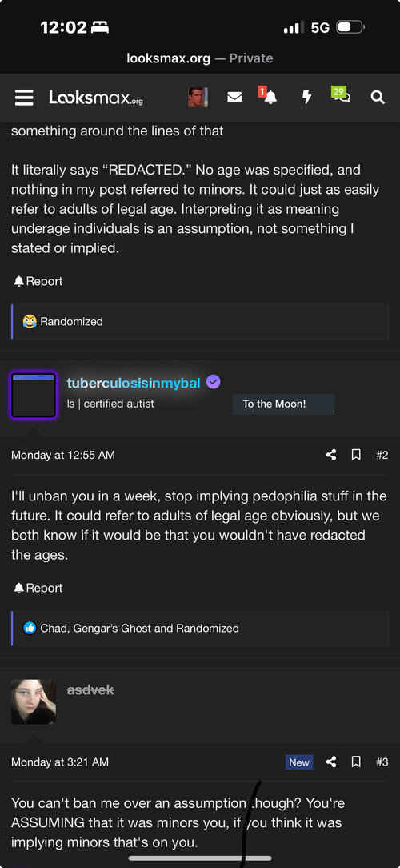The height and width of the screenshot is (868, 400).
Task: Open the hamburger navigation menu
Action: click(24, 98)
